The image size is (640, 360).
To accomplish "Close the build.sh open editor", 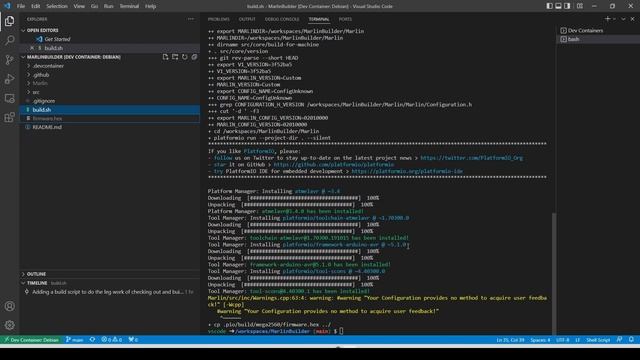I will [x=32, y=48].
